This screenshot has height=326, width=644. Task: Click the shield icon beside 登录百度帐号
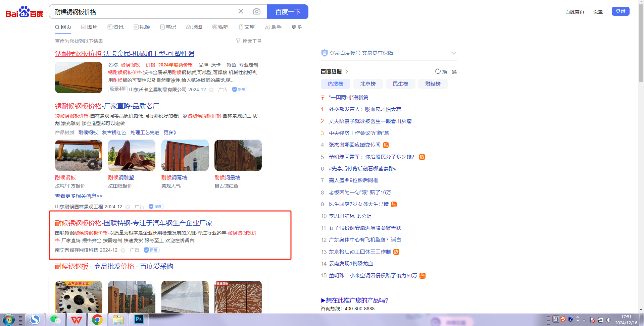(x=324, y=53)
